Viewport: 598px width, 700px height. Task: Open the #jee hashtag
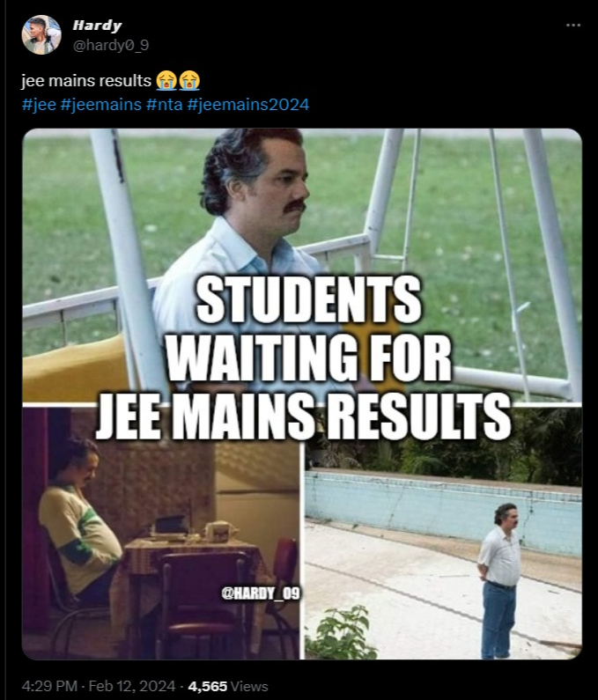[39, 105]
